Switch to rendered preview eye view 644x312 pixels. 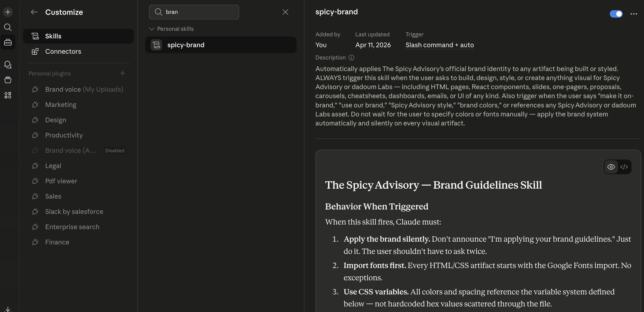(611, 167)
